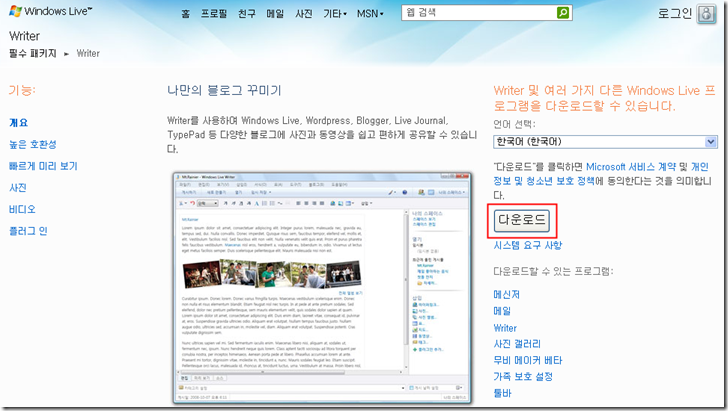Click the 필수 패키지 breadcrumb link
Screen dimensions: 728x411
click(x=32, y=53)
